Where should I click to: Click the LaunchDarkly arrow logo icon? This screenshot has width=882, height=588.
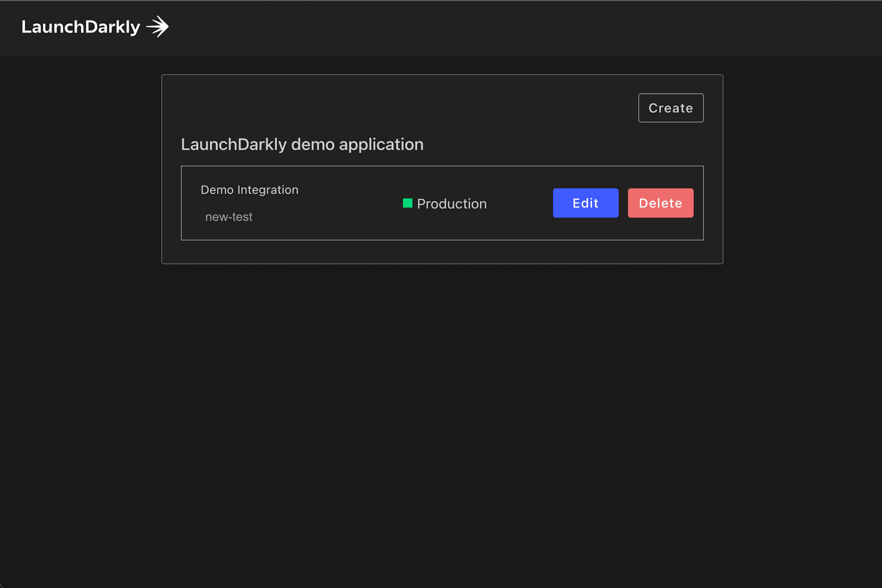[x=158, y=27]
